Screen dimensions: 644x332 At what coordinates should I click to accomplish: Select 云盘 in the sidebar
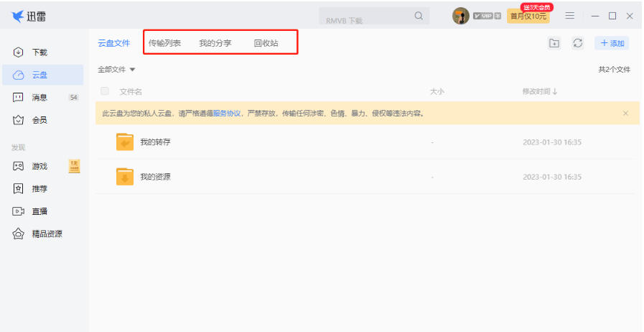(42, 75)
